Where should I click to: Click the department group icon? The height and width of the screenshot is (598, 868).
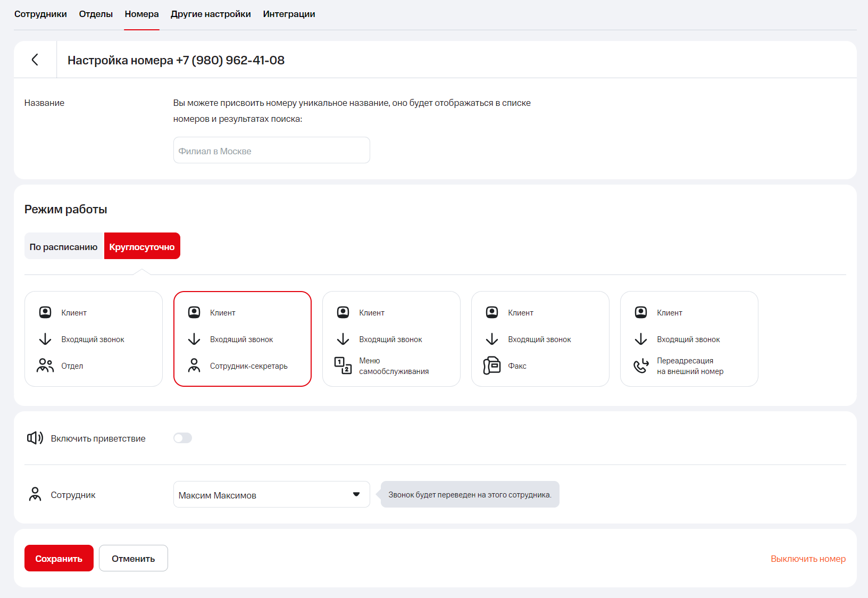(x=45, y=366)
